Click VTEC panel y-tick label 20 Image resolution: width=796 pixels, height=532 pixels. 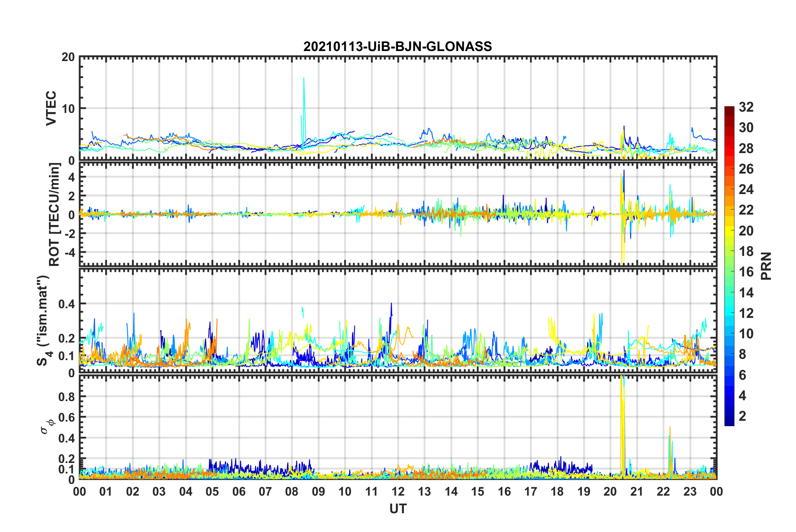(x=68, y=57)
